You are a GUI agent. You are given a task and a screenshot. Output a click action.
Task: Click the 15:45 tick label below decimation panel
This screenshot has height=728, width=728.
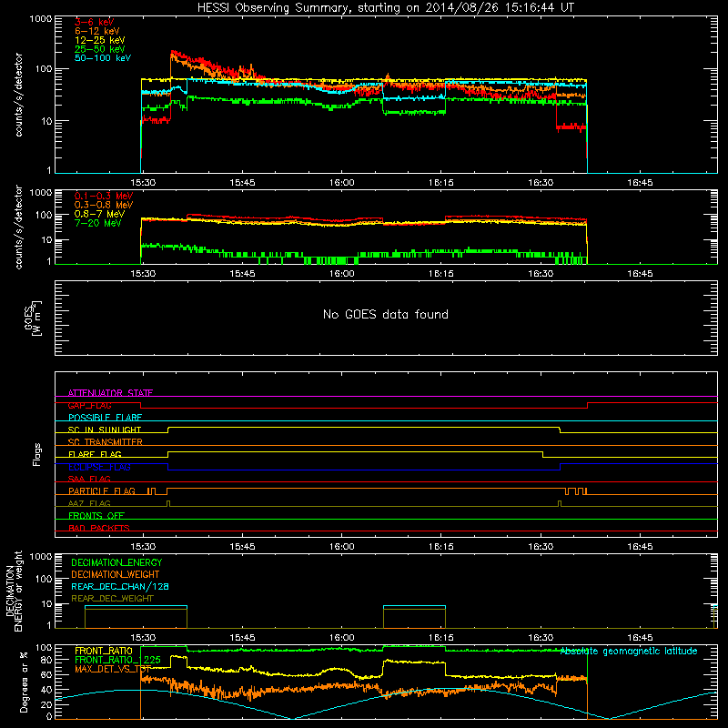tap(242, 638)
